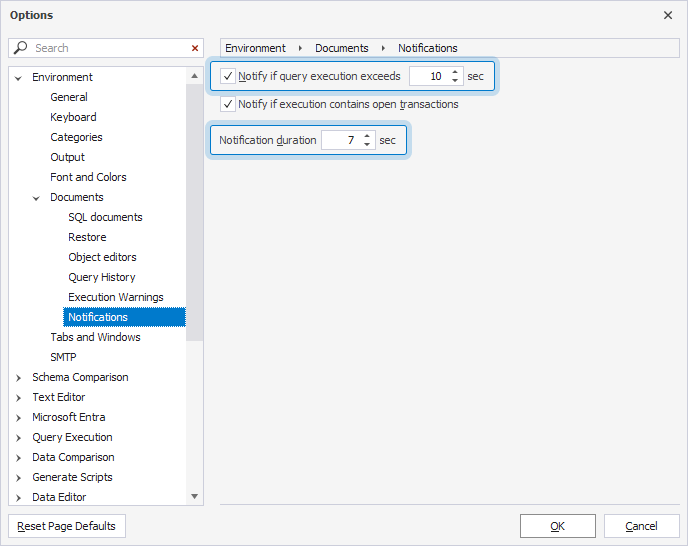Select Query Execution label in tree

pos(72,437)
